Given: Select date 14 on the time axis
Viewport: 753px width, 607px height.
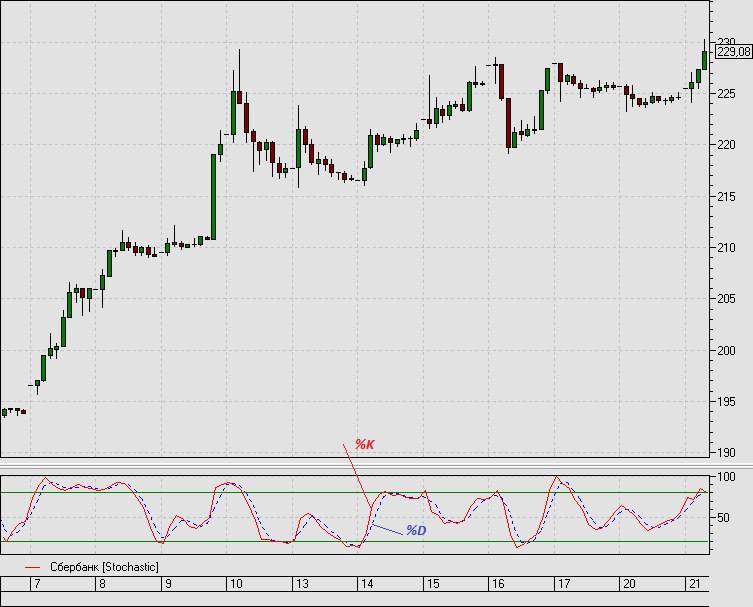Looking at the screenshot, I should pos(367,584).
